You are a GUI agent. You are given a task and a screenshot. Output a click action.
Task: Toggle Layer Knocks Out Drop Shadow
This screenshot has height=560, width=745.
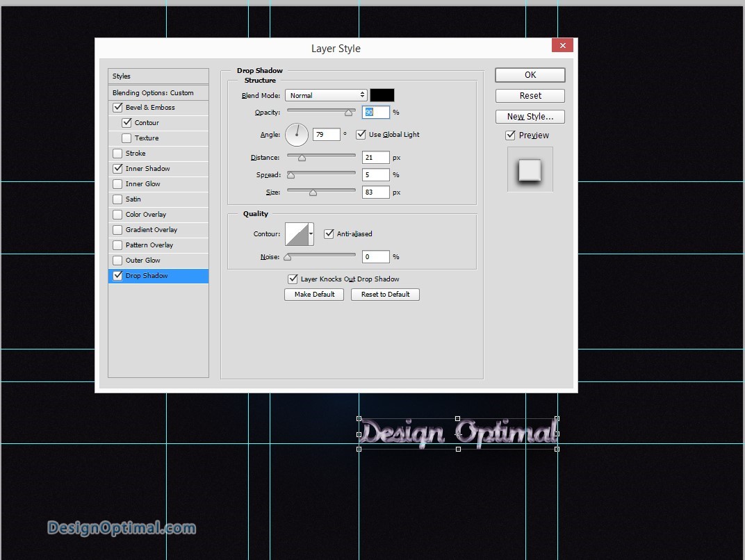293,279
